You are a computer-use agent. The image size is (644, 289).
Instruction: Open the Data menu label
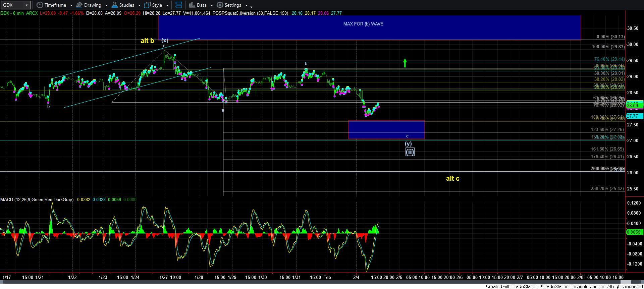[202, 5]
